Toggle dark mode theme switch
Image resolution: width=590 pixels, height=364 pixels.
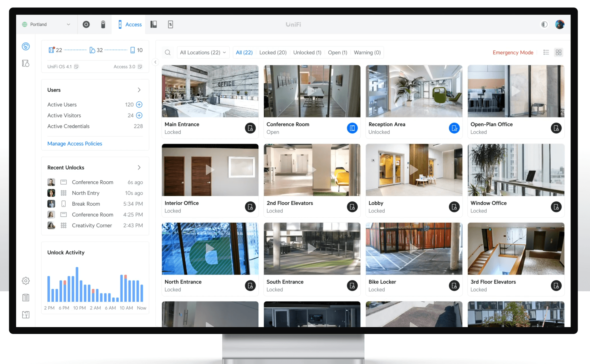pyautogui.click(x=544, y=24)
